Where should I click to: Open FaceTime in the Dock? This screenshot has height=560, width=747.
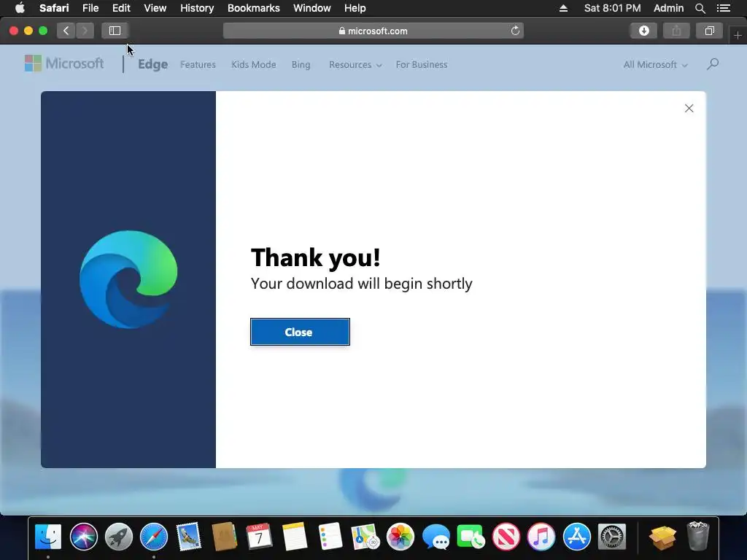(x=471, y=537)
